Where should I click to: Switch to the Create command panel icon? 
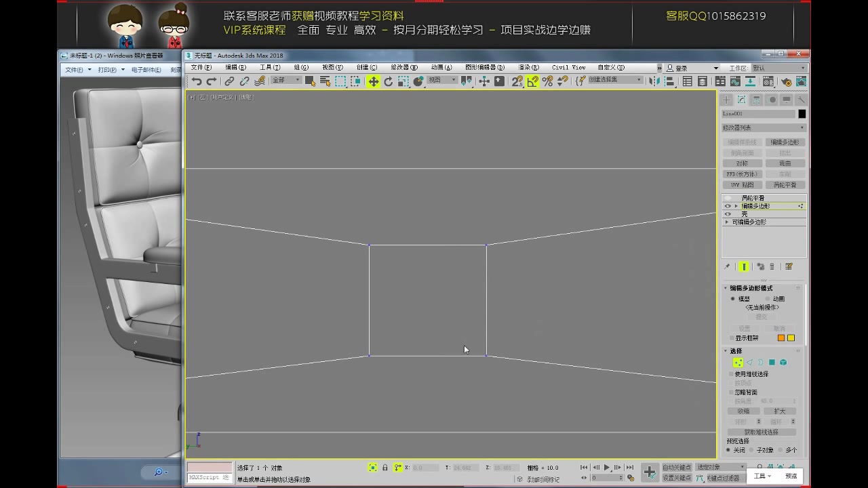(x=726, y=100)
